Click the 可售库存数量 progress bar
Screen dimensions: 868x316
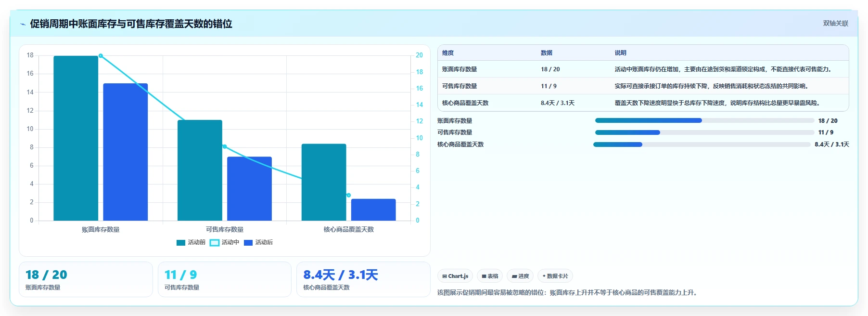tap(705, 132)
